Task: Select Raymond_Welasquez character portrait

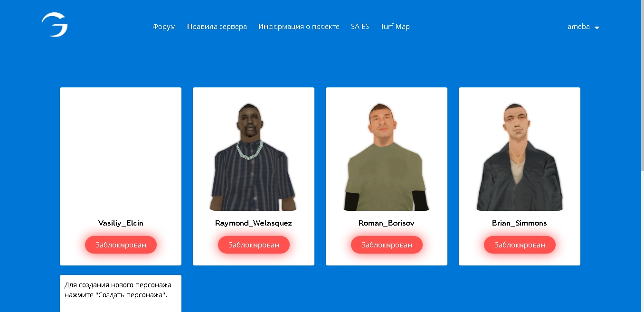Action: click(254, 157)
